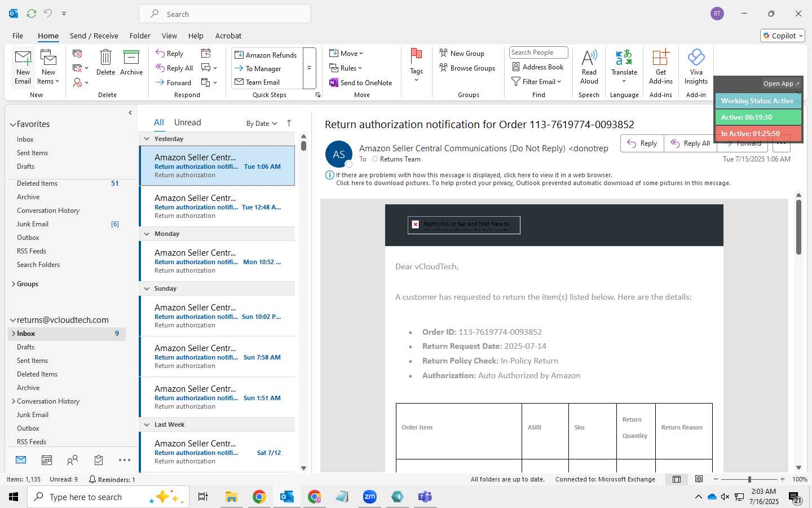This screenshot has width=812, height=508.
Task: Open the Folder ribbon tab
Action: coord(140,36)
